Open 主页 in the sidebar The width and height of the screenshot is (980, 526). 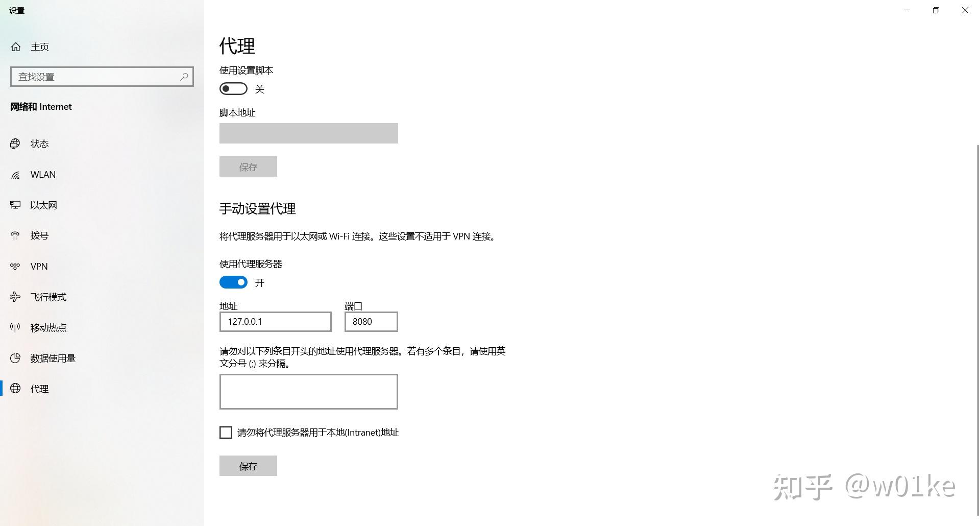click(102, 47)
